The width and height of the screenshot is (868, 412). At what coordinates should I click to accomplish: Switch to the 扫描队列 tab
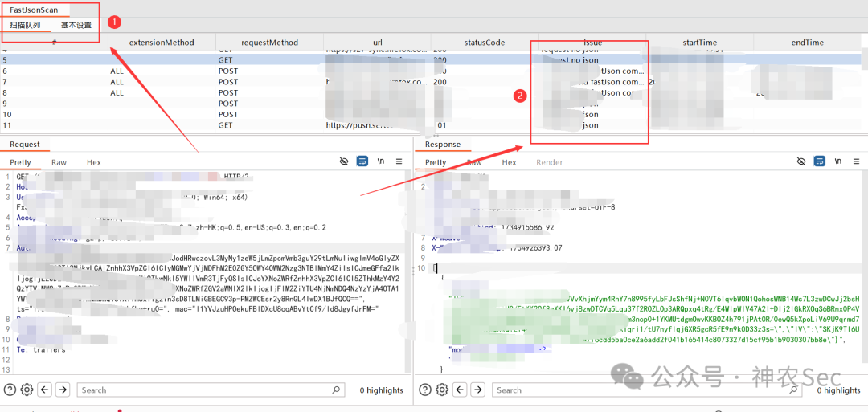tap(25, 25)
